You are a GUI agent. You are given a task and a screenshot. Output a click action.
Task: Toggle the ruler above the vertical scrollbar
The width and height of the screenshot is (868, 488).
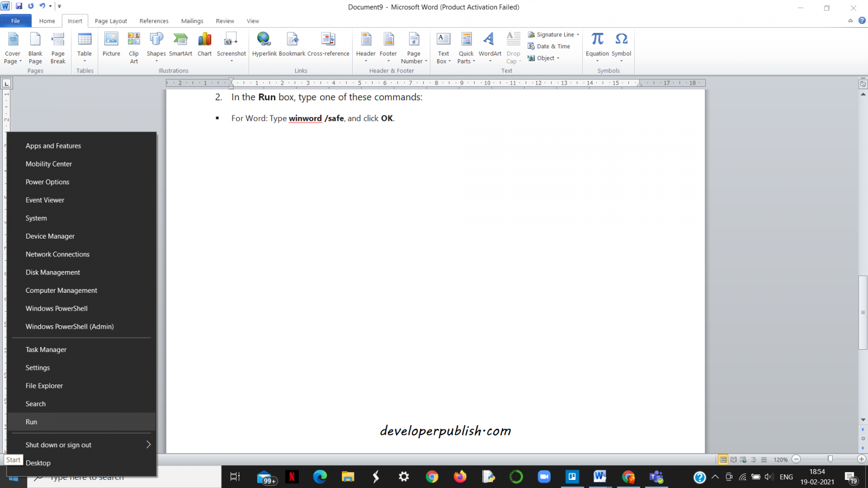pyautogui.click(x=863, y=84)
